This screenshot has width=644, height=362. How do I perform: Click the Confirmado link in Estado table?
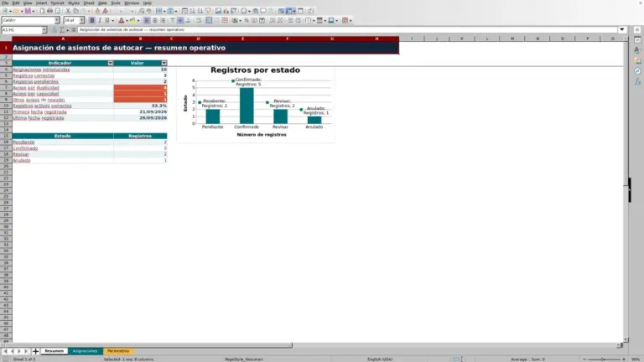pos(25,148)
